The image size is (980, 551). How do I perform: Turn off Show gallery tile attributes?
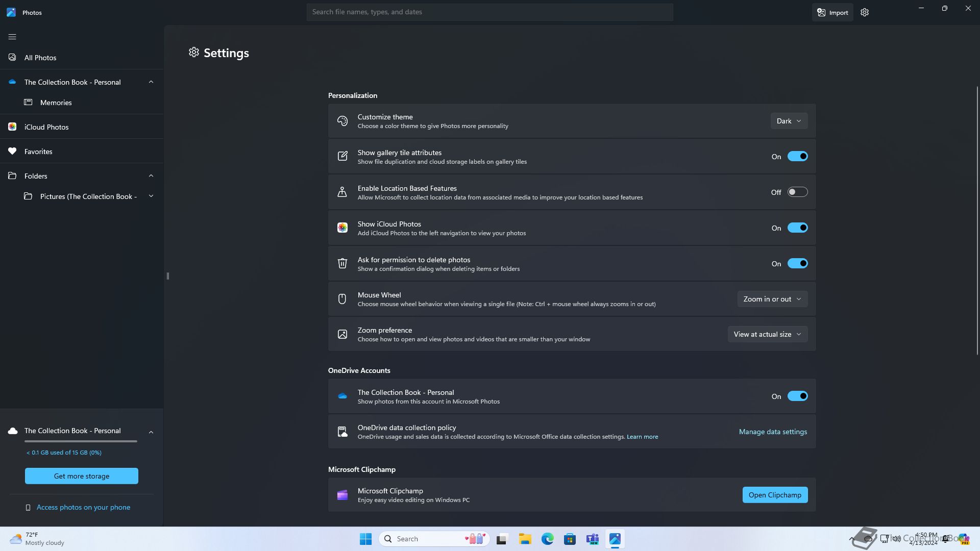pyautogui.click(x=797, y=157)
